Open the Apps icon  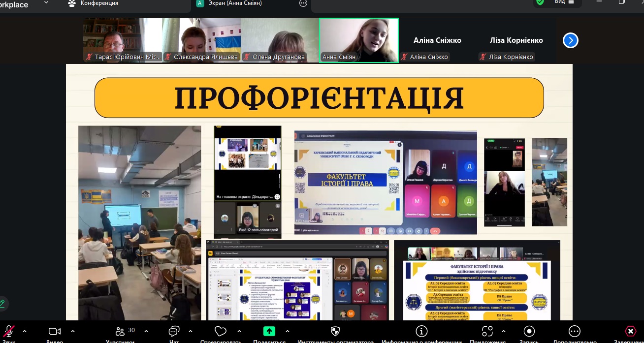click(x=487, y=331)
